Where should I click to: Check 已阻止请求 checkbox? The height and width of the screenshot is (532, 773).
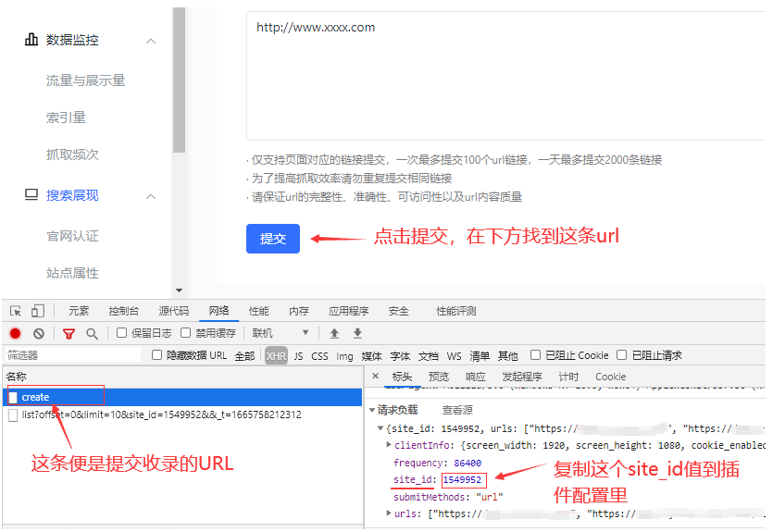pos(622,354)
